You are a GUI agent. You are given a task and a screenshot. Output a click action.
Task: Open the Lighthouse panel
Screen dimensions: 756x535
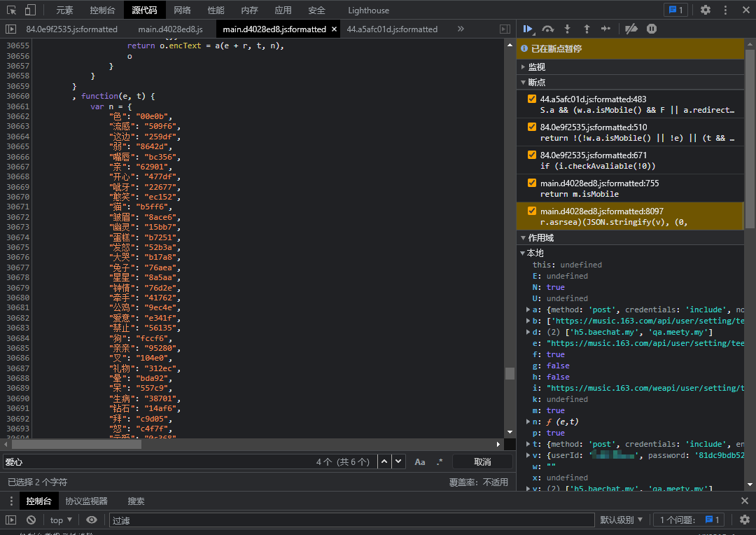click(368, 10)
